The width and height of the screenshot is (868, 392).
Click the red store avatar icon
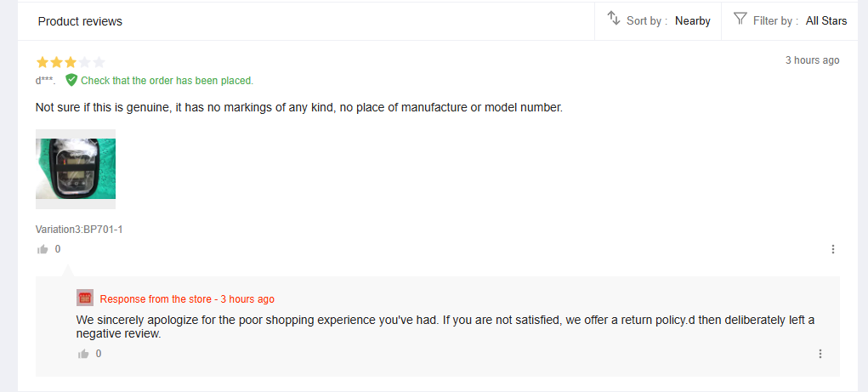(x=85, y=298)
